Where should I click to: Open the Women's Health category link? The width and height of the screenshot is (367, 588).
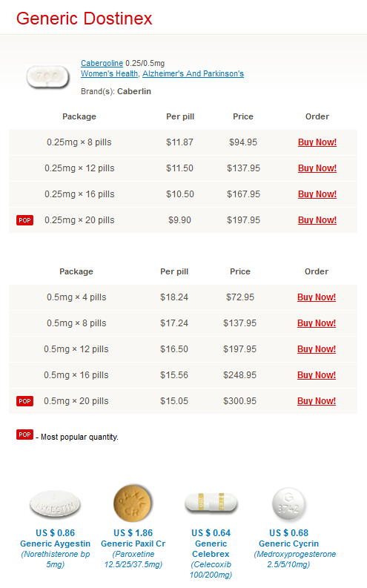pyautogui.click(x=110, y=73)
